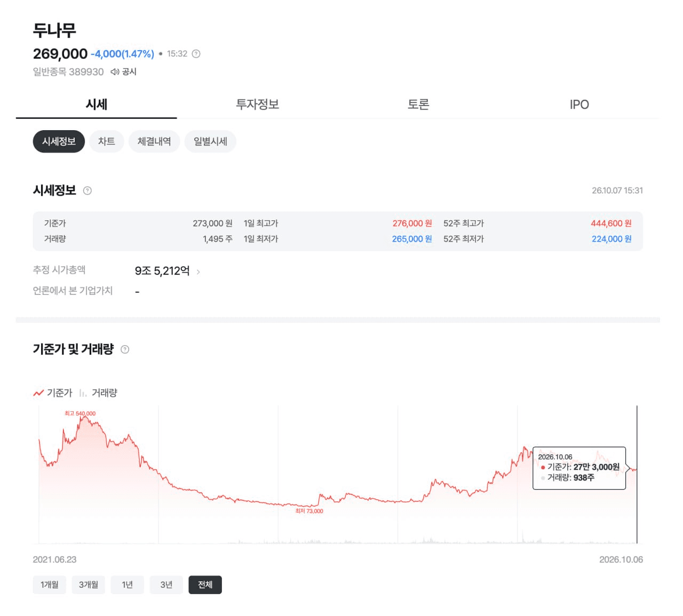Set chart range to 3개월
The height and width of the screenshot is (616, 683).
point(89,585)
